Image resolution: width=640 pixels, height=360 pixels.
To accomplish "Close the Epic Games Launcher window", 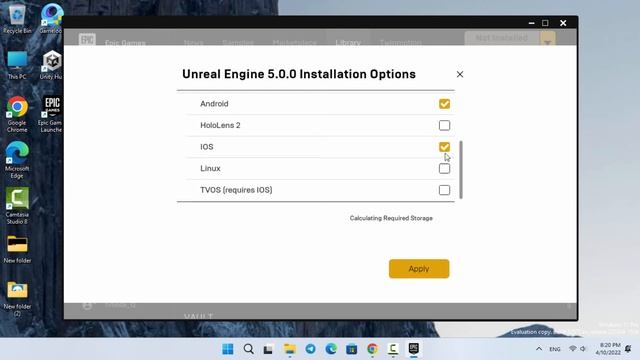I will [x=563, y=23].
